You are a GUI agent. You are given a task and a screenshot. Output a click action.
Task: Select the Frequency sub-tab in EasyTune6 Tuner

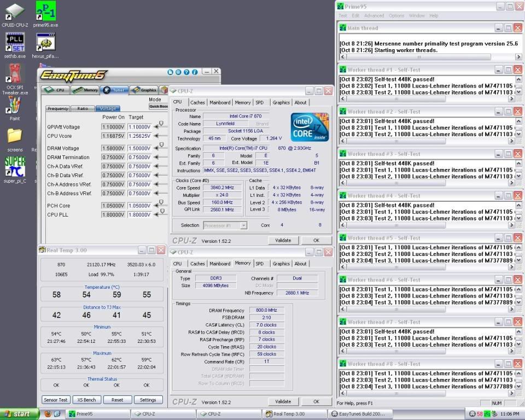pos(58,108)
